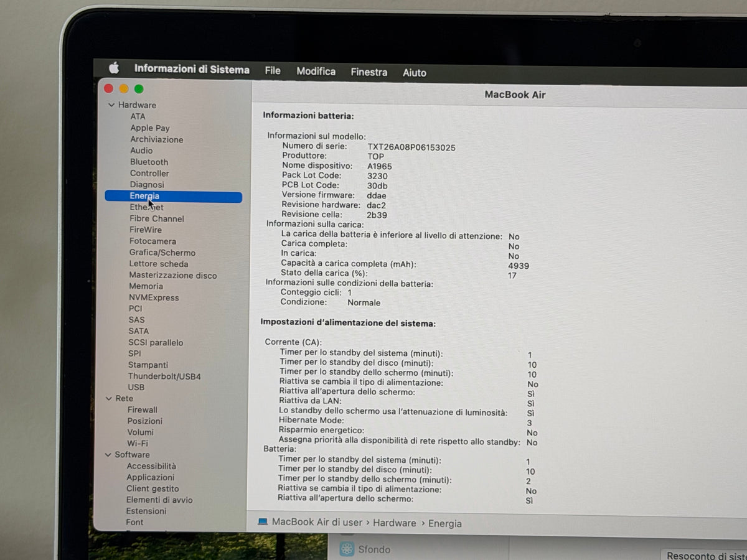Viewport: 747px width, 560px height.
Task: Select Volumi under Rete
Action: click(140, 432)
